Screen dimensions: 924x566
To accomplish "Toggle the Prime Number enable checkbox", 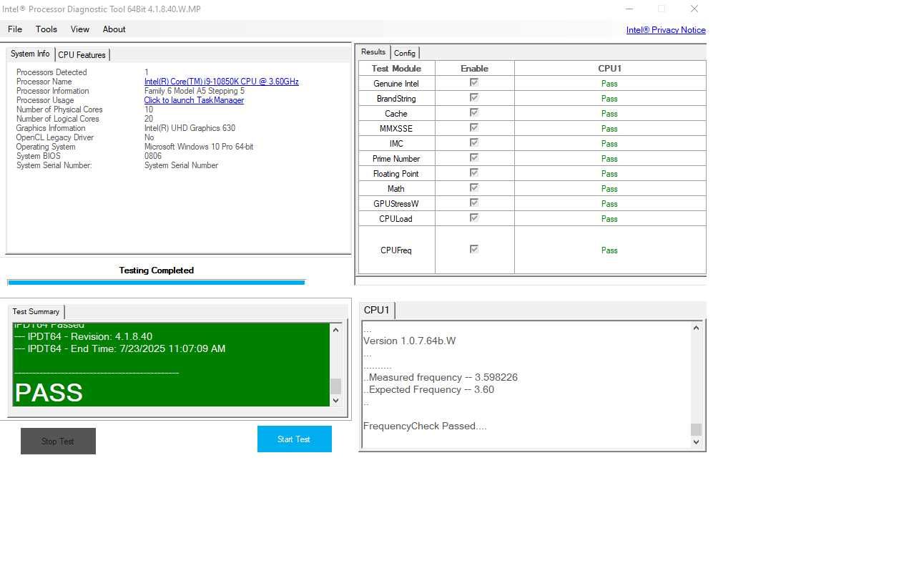I will [x=473, y=157].
